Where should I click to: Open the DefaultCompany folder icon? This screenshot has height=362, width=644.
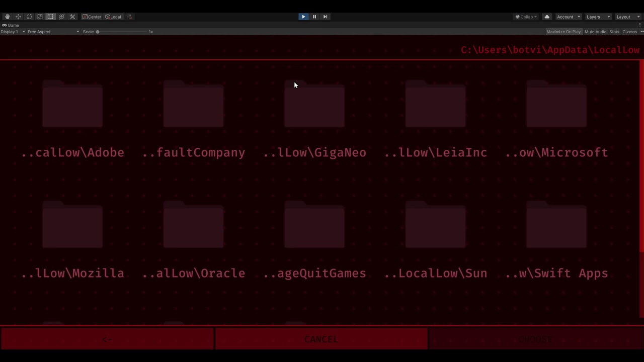click(193, 104)
